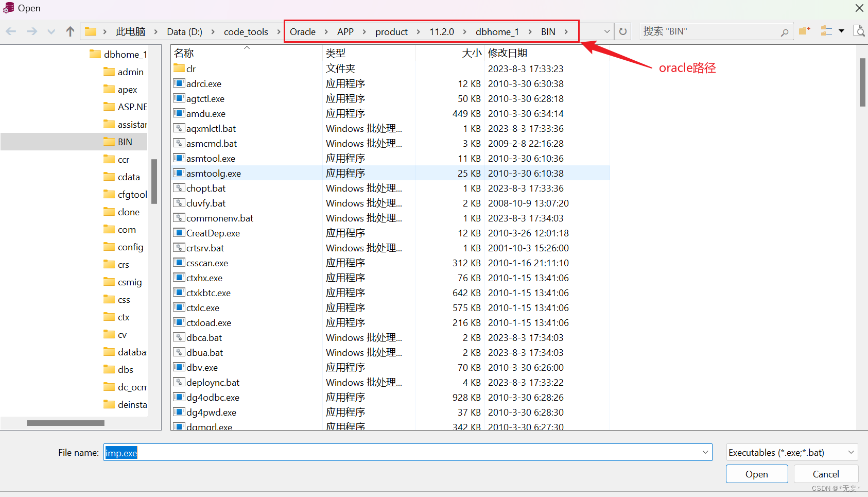Image resolution: width=868 pixels, height=497 pixels.
Task: Click the Cancel button
Action: (826, 474)
